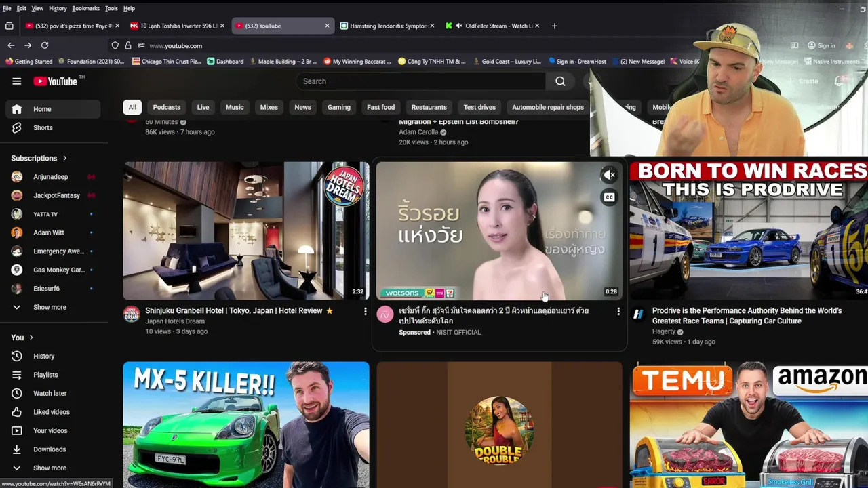Click the NISIT OFFICIAL sponsor avatar
Viewport: 868px width, 488px height.
385,314
